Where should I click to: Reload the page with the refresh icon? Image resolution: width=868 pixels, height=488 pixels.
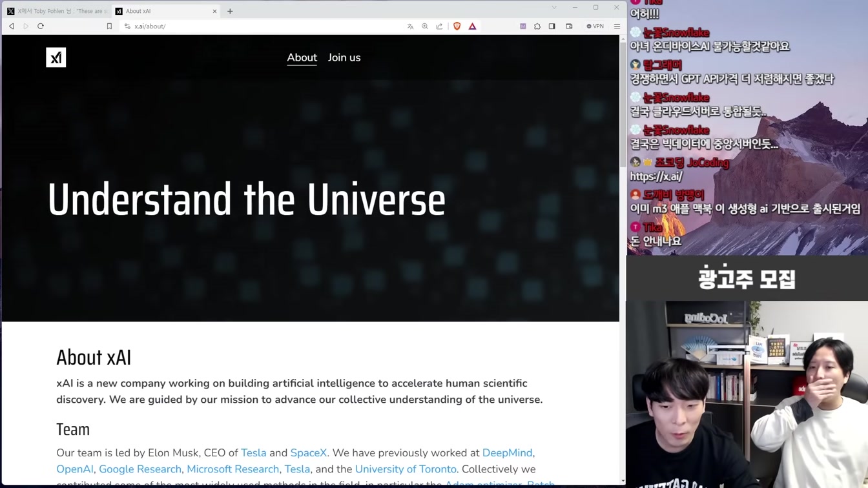click(x=41, y=26)
